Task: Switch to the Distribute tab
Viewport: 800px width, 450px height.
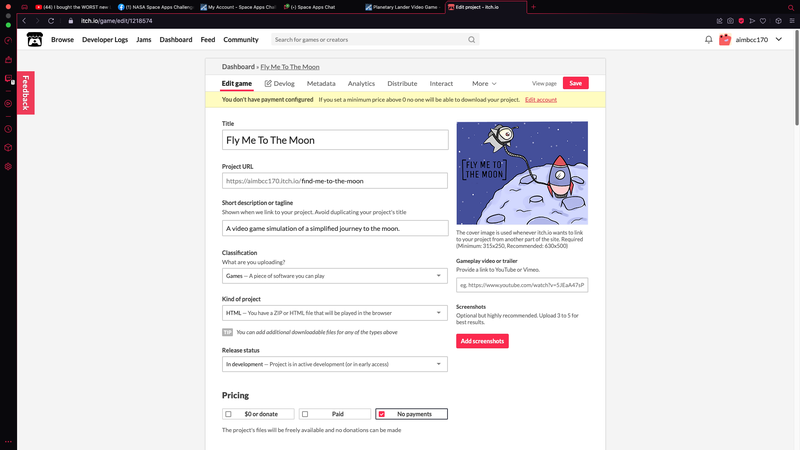Action: pyautogui.click(x=402, y=83)
